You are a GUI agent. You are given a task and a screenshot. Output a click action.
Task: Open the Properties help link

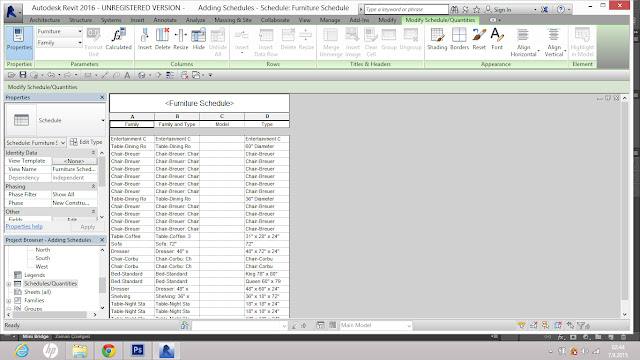[x=24, y=227]
